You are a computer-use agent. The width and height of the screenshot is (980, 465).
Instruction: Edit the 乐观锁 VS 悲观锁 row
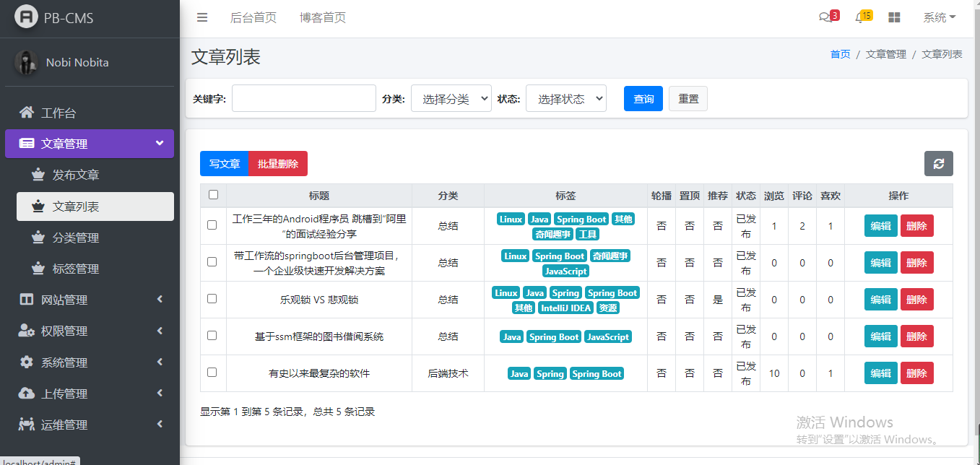click(881, 300)
